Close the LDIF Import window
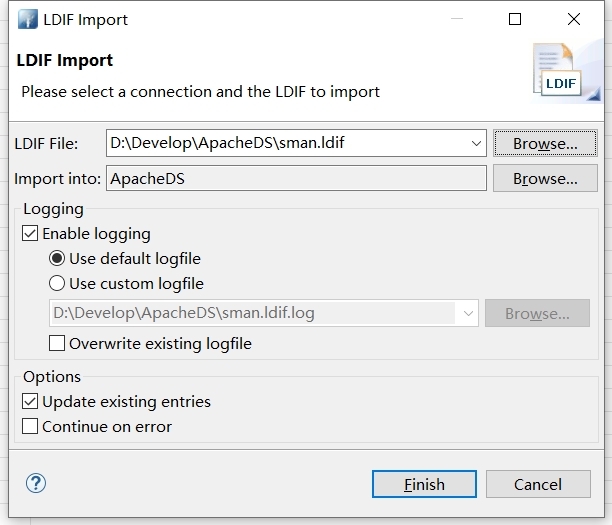Screen dimensions: 612x525 (573, 19)
